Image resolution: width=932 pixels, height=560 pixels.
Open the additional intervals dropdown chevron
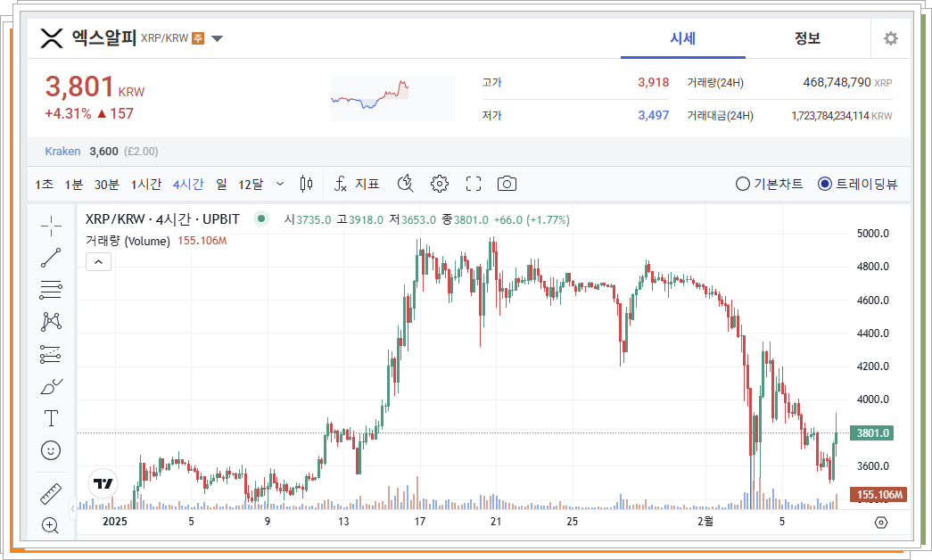[280, 185]
